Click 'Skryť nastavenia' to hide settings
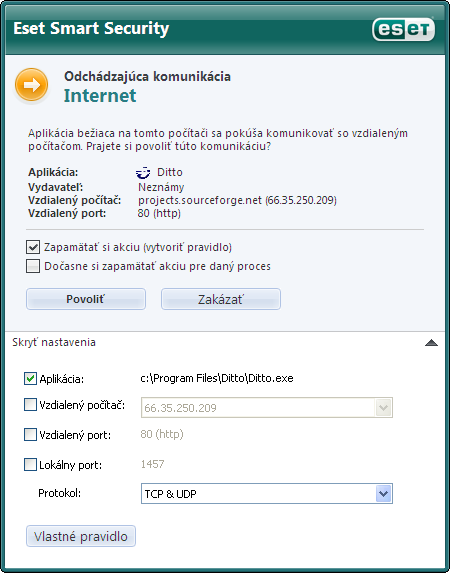This screenshot has height=573, width=450. [54, 342]
